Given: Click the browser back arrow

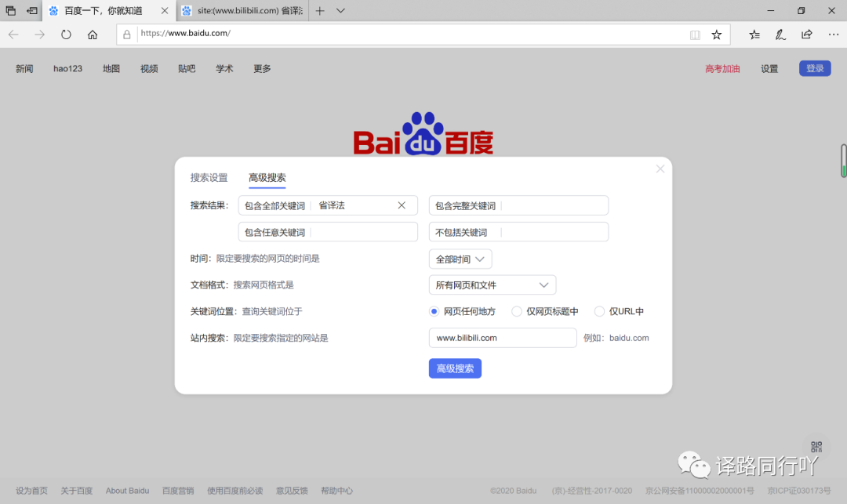Looking at the screenshot, I should pos(13,34).
